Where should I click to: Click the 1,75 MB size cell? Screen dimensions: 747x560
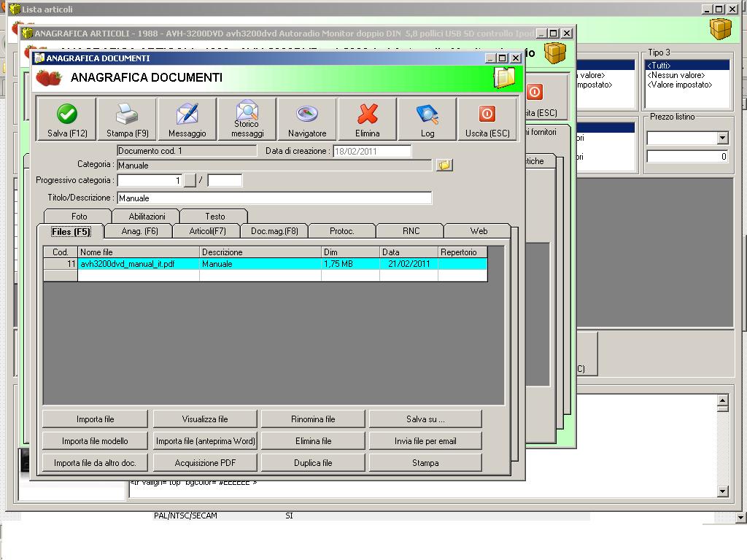[x=351, y=264]
